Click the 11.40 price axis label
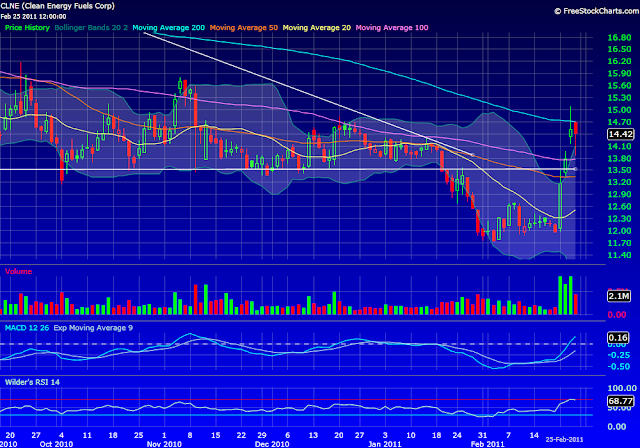The height and width of the screenshot is (448, 640). click(x=619, y=255)
